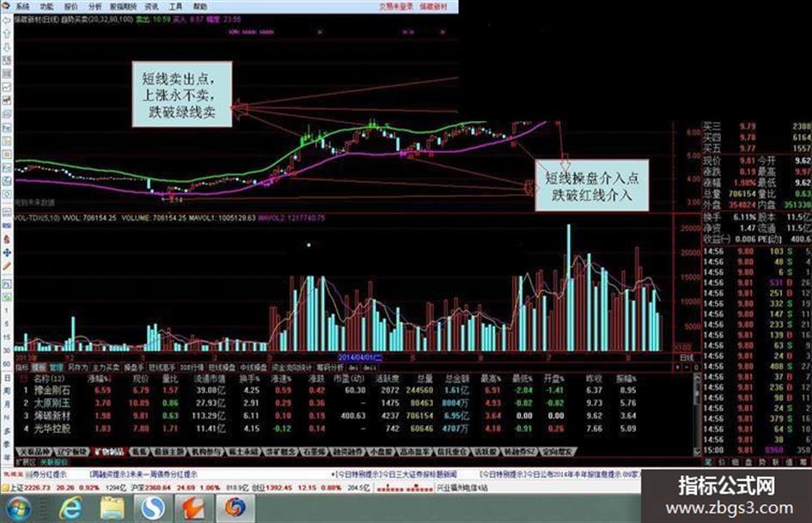This screenshot has height=523, width=812.
Task: Open the 小盘股 sector tab
Action: pyautogui.click(x=382, y=452)
